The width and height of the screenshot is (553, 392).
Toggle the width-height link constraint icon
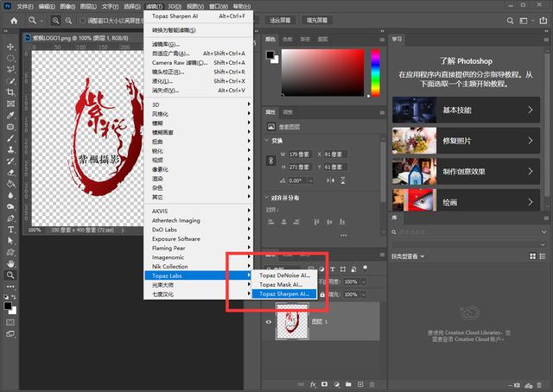270,161
